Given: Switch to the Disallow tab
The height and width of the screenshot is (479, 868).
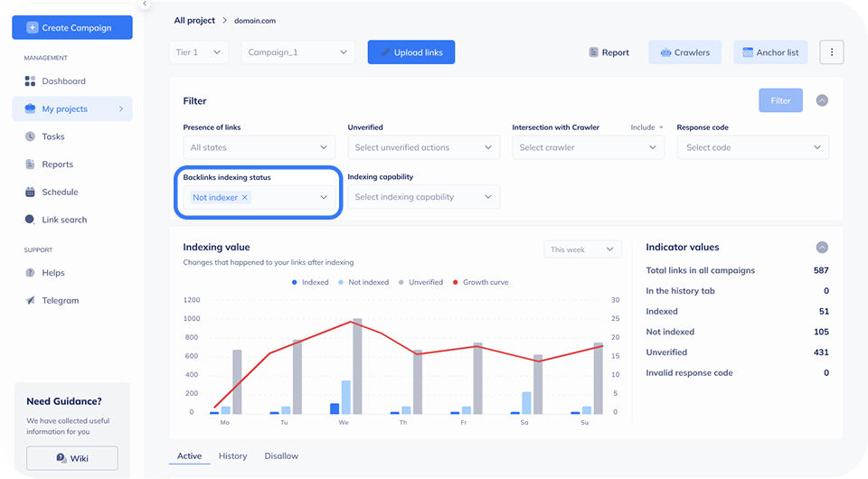Looking at the screenshot, I should click(281, 456).
